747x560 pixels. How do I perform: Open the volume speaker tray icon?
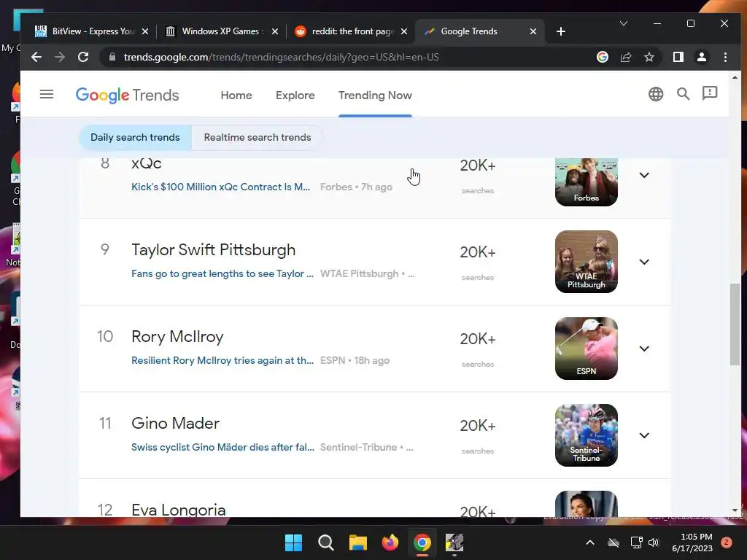tap(654, 542)
